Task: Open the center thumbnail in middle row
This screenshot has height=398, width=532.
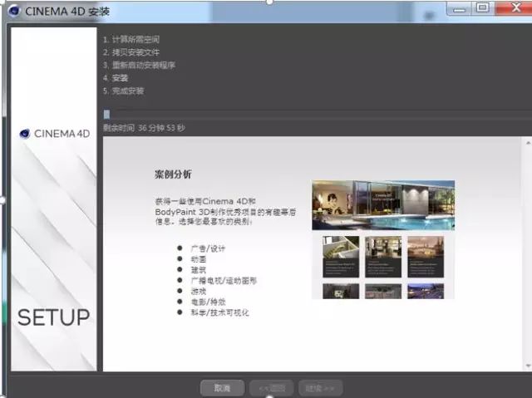Action: tap(382, 257)
